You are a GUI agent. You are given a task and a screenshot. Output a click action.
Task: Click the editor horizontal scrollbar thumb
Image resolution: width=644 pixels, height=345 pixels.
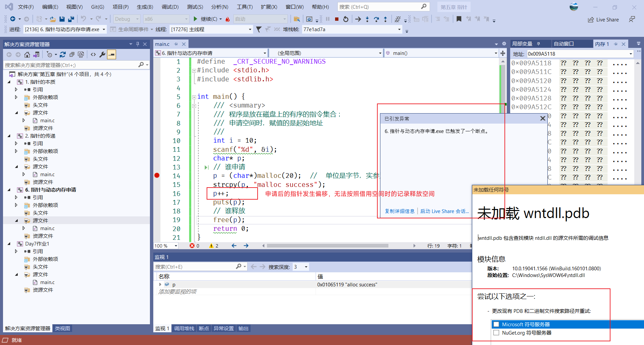point(328,246)
